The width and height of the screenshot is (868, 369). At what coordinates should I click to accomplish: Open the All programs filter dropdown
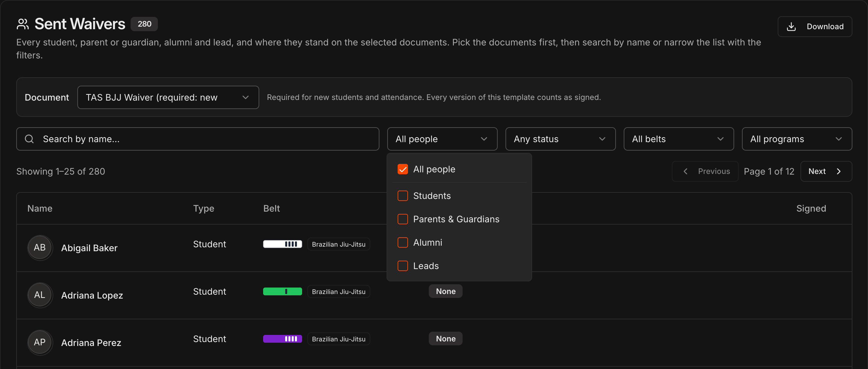pyautogui.click(x=797, y=139)
